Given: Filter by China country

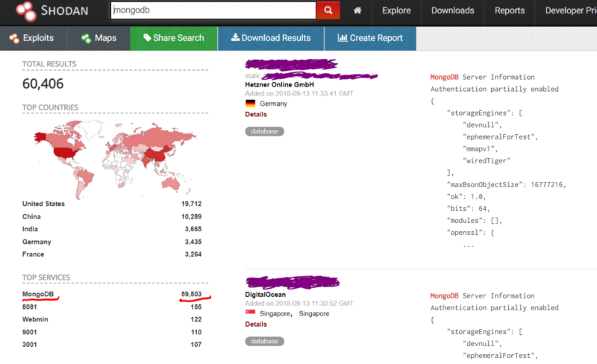Looking at the screenshot, I should point(31,216).
